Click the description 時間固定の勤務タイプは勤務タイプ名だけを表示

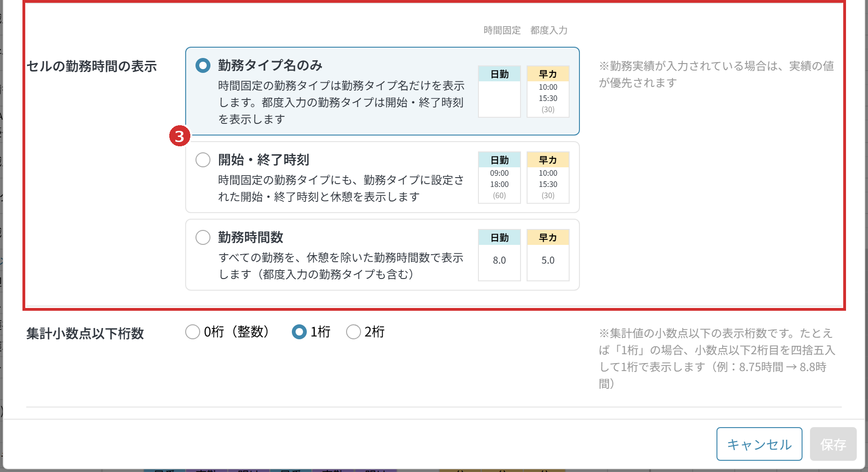(341, 102)
